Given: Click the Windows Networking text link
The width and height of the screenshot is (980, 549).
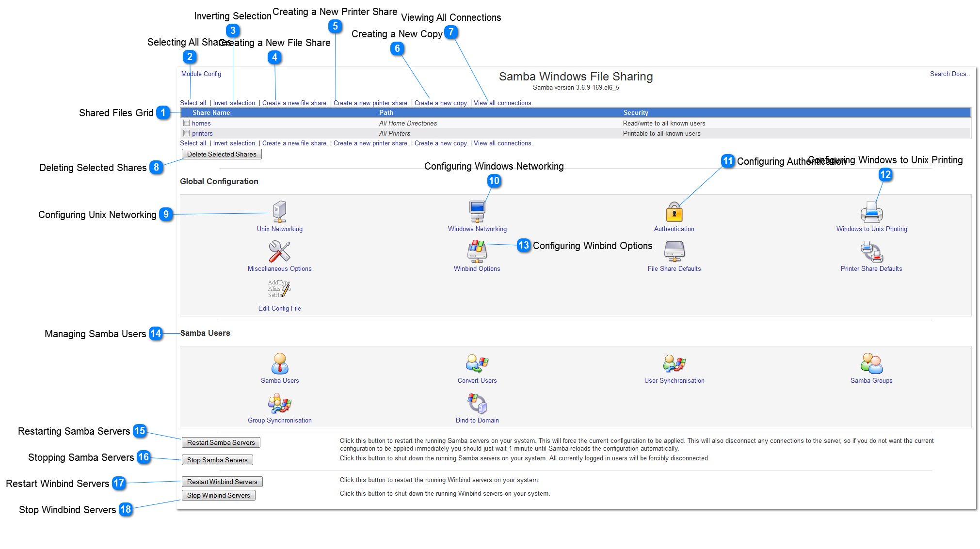Looking at the screenshot, I should (477, 229).
